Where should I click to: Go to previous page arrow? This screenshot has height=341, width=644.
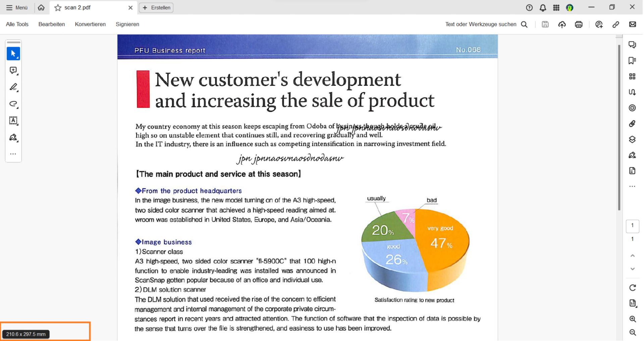pyautogui.click(x=633, y=256)
